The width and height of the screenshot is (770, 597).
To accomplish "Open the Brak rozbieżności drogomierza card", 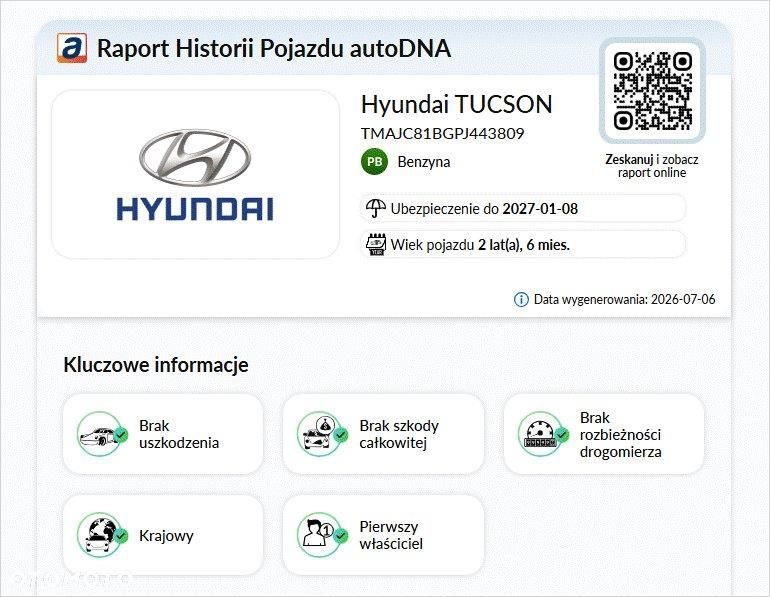I will coord(604,434).
